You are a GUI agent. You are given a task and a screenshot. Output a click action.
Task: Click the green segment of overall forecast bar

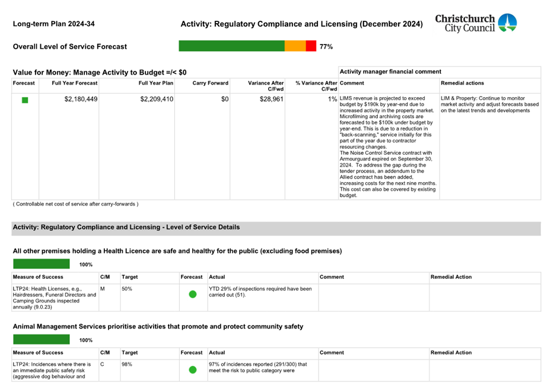(x=231, y=46)
